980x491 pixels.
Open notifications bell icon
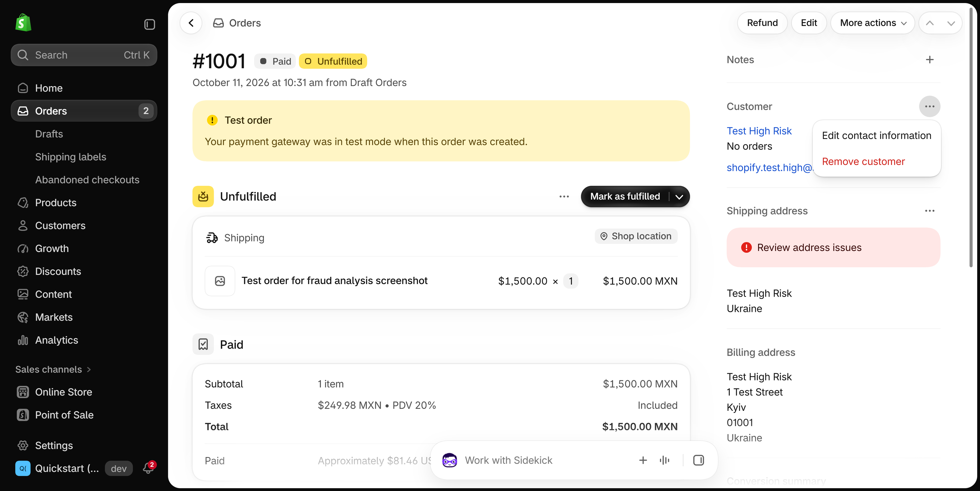148,468
